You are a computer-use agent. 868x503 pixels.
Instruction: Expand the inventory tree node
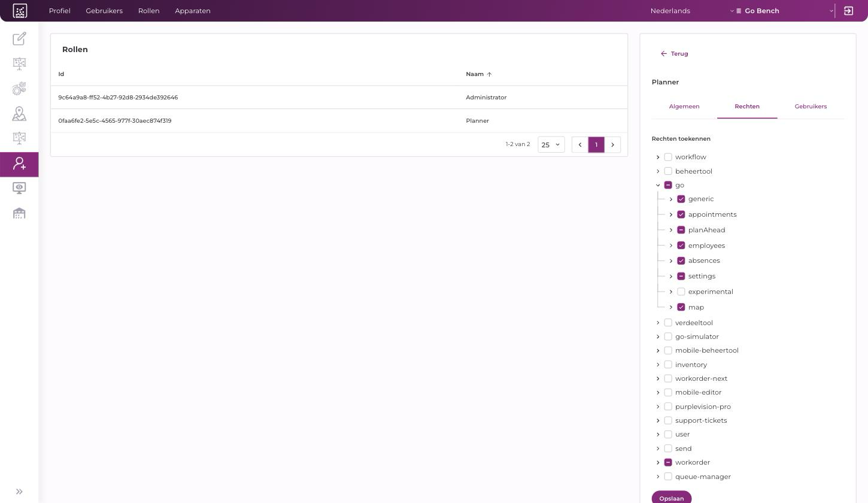click(658, 365)
